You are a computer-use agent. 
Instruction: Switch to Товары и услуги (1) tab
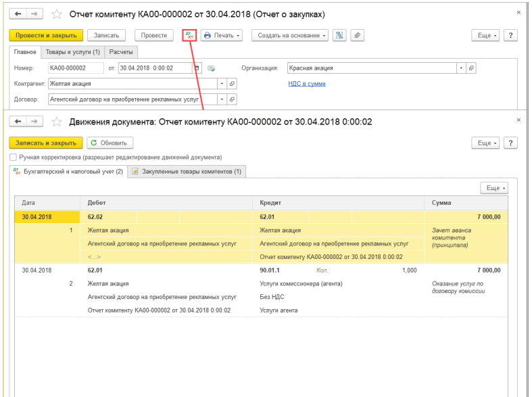[x=72, y=52]
